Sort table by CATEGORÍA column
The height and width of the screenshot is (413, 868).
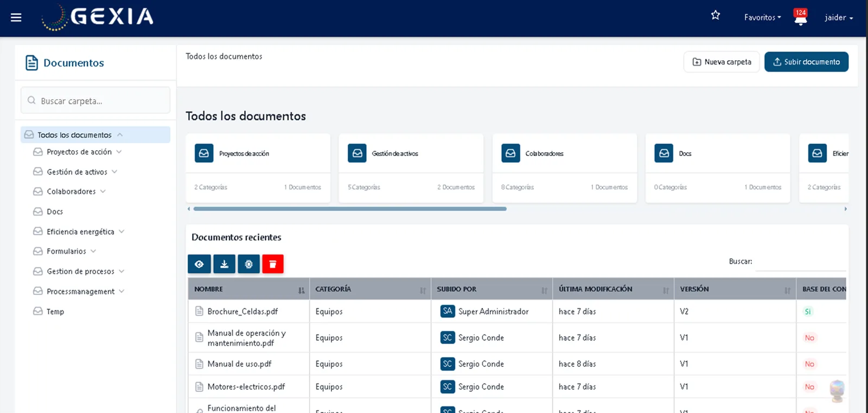[370, 289]
